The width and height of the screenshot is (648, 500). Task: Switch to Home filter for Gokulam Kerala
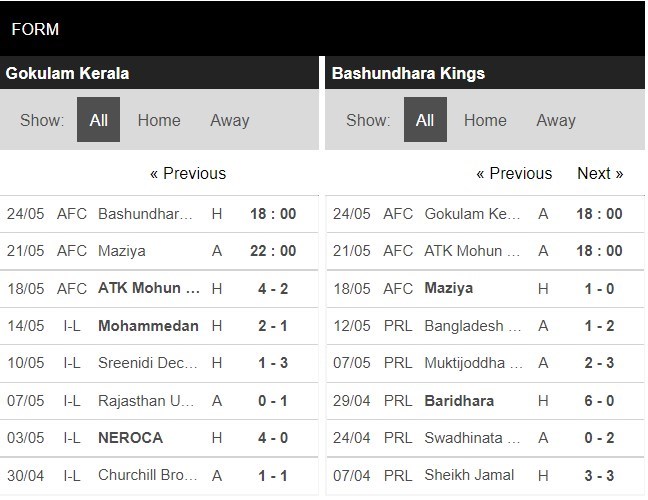159,120
